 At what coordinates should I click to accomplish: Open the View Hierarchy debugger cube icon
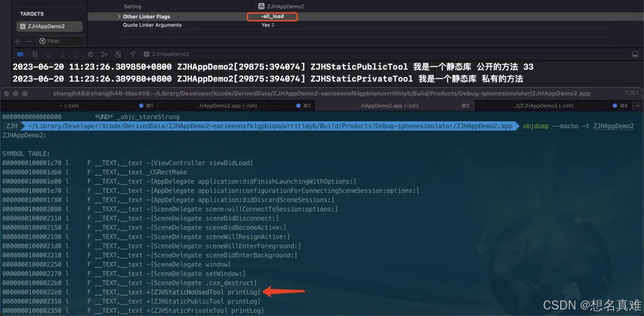pos(91,54)
